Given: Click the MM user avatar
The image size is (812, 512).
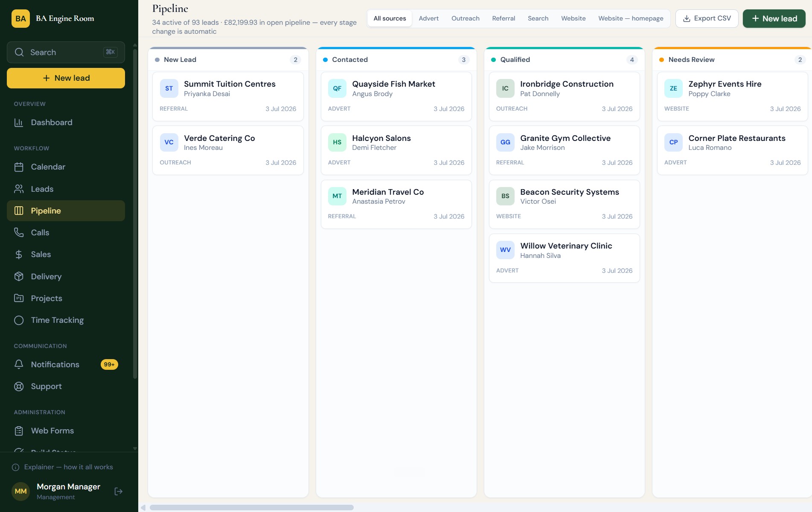Looking at the screenshot, I should tap(20, 492).
